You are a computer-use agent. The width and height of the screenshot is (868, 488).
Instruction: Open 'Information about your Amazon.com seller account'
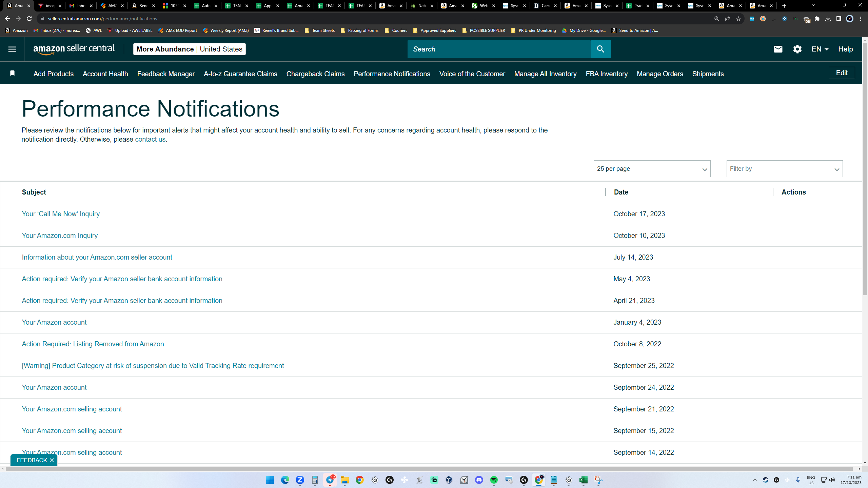[97, 257]
